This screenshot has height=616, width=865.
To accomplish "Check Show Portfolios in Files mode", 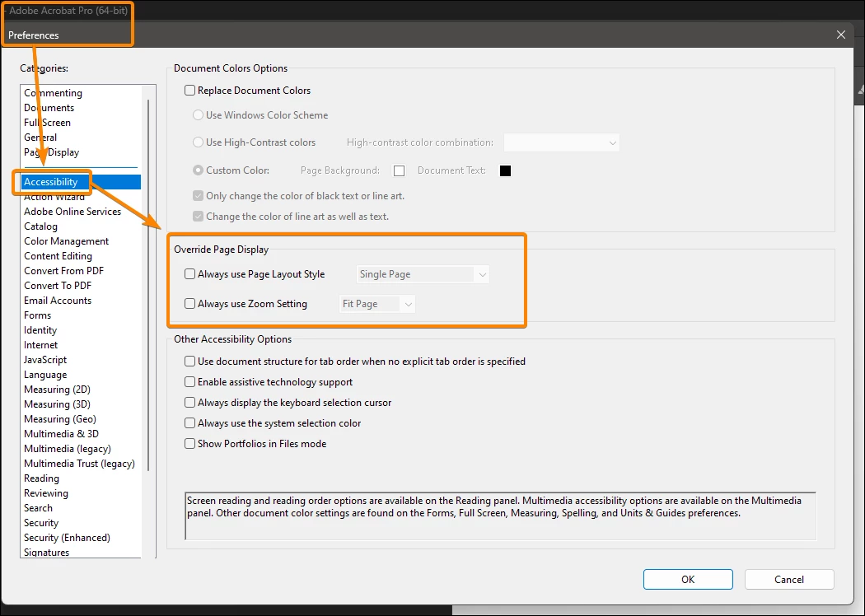I will click(189, 443).
